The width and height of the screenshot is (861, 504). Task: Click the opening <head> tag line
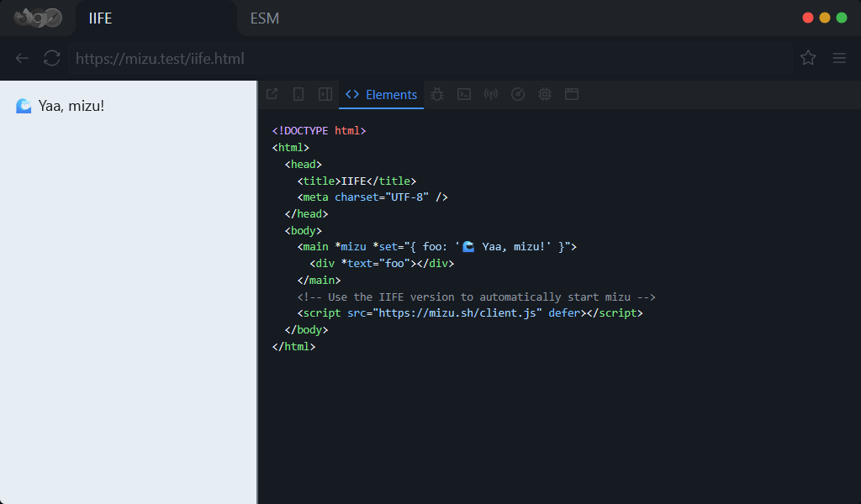pos(303,164)
